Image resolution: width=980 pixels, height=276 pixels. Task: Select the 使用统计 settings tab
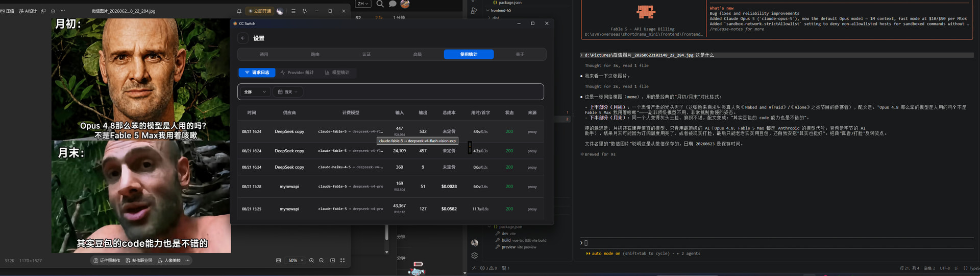click(469, 54)
